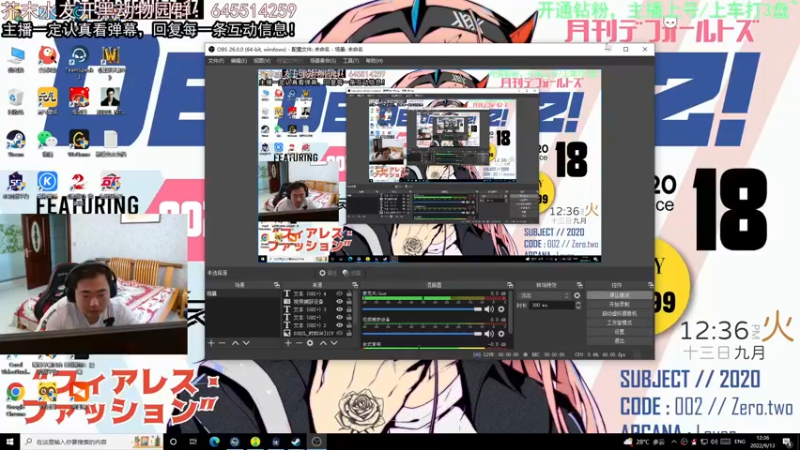Pop out the Audio Mixer dock
Viewport: 800px width, 450px height.
click(x=510, y=285)
